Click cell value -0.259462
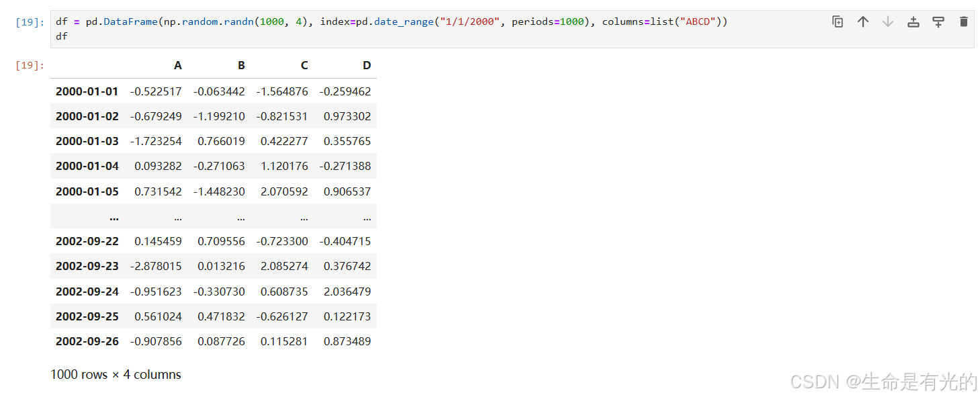 click(345, 91)
